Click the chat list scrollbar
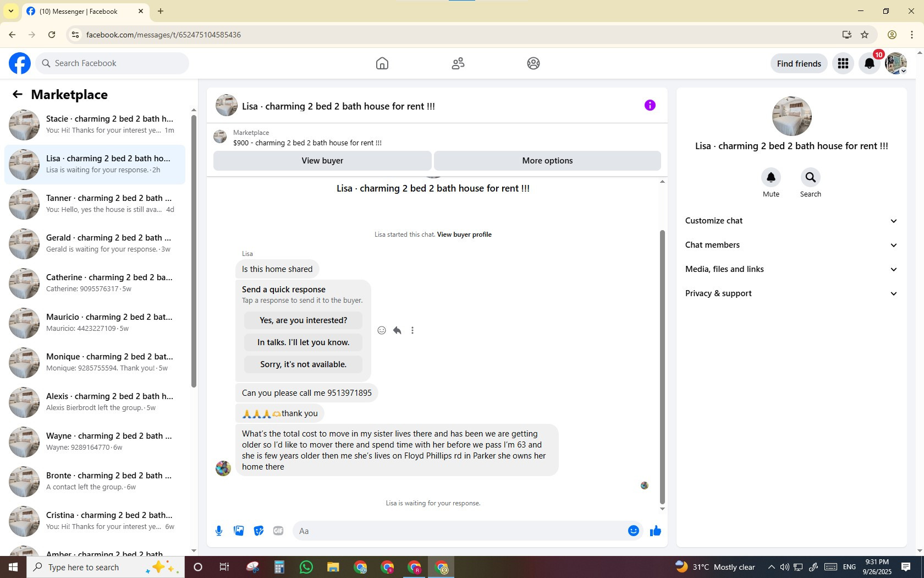Image resolution: width=924 pixels, height=578 pixels. coord(194,250)
